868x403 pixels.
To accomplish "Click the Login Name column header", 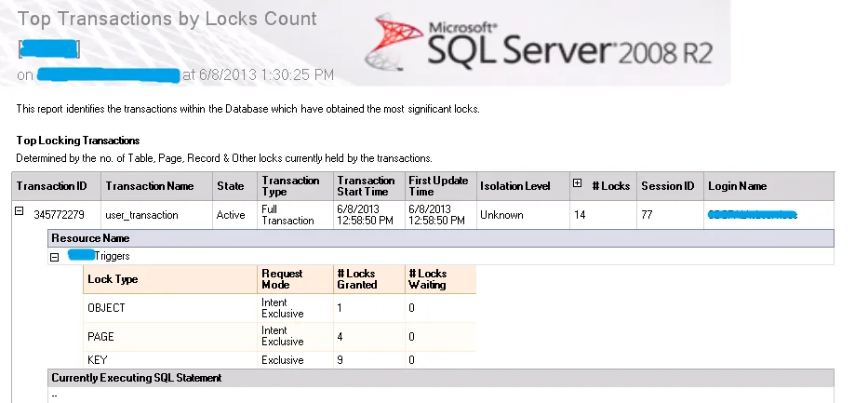I will [x=768, y=186].
